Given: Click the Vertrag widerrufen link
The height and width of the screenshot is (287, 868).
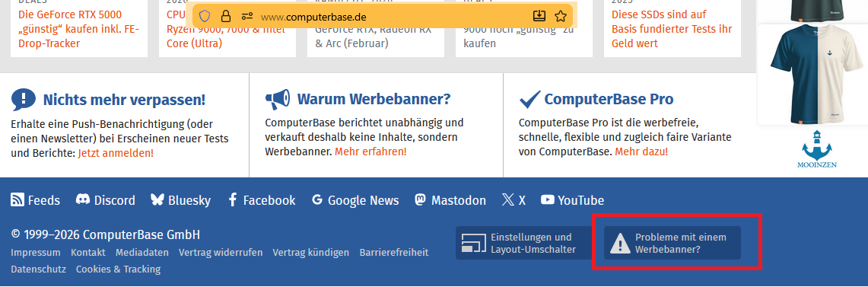Looking at the screenshot, I should point(221,252).
